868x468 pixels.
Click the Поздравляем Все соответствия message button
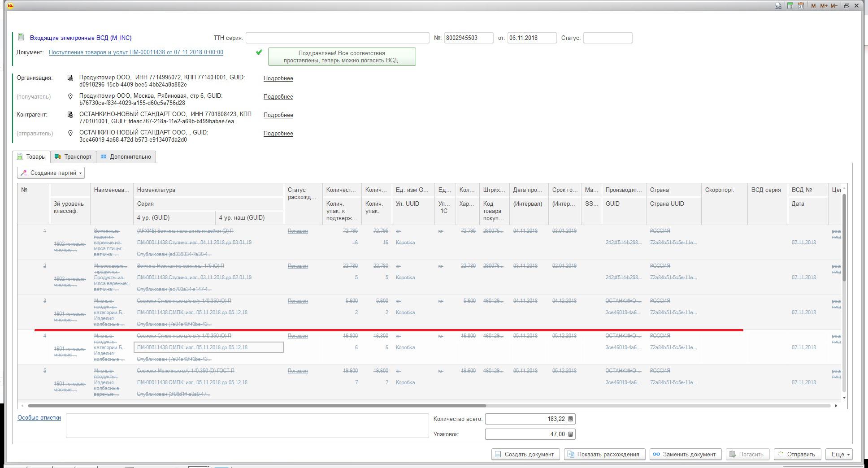(342, 56)
